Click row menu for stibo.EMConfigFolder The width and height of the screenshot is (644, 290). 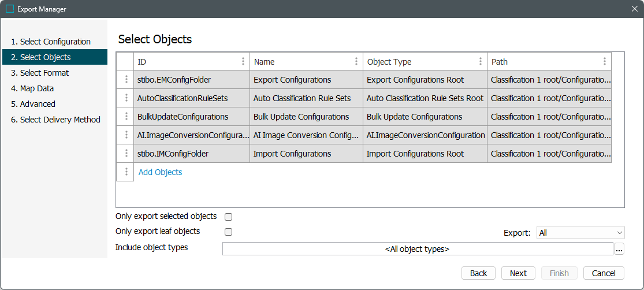click(x=125, y=80)
